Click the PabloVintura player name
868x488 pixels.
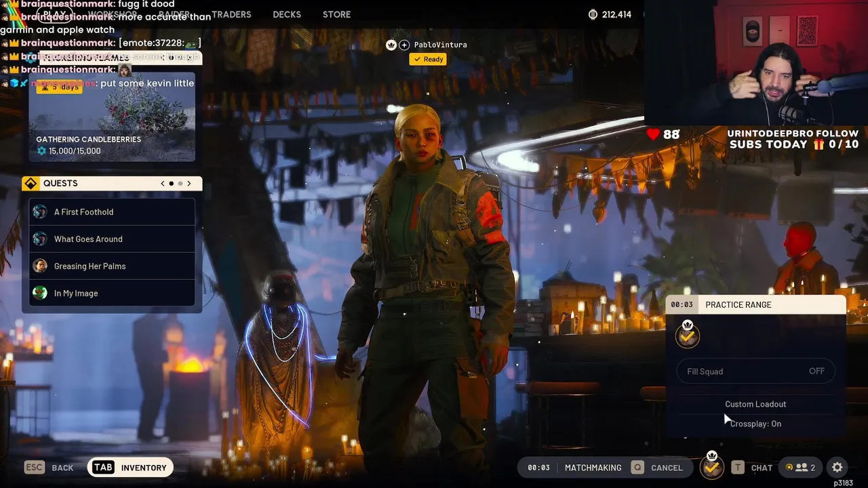440,45
